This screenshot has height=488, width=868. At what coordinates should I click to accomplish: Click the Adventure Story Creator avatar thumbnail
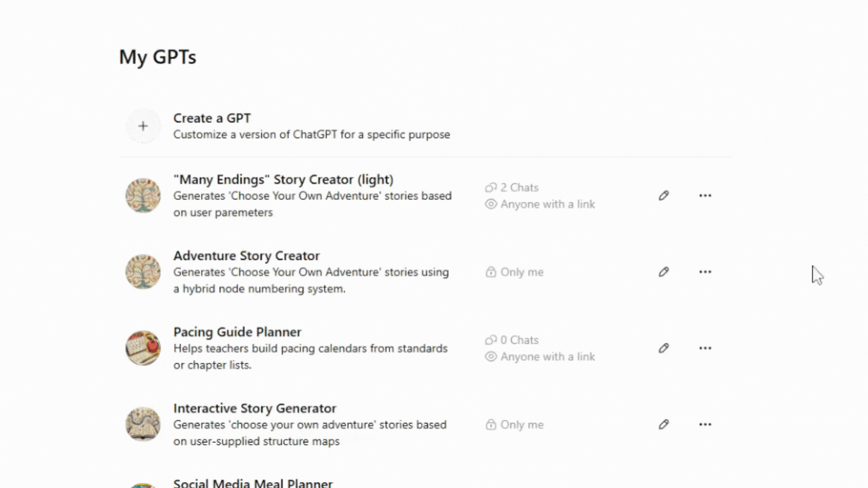coord(143,272)
